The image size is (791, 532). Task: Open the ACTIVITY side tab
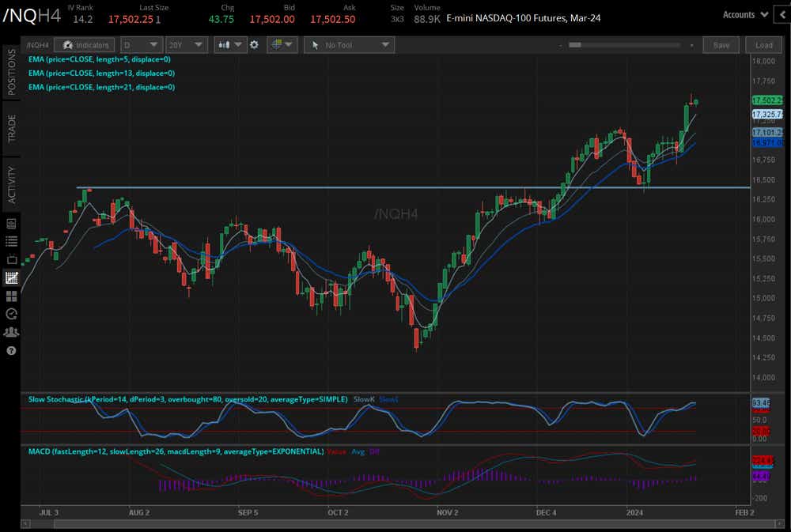12,185
